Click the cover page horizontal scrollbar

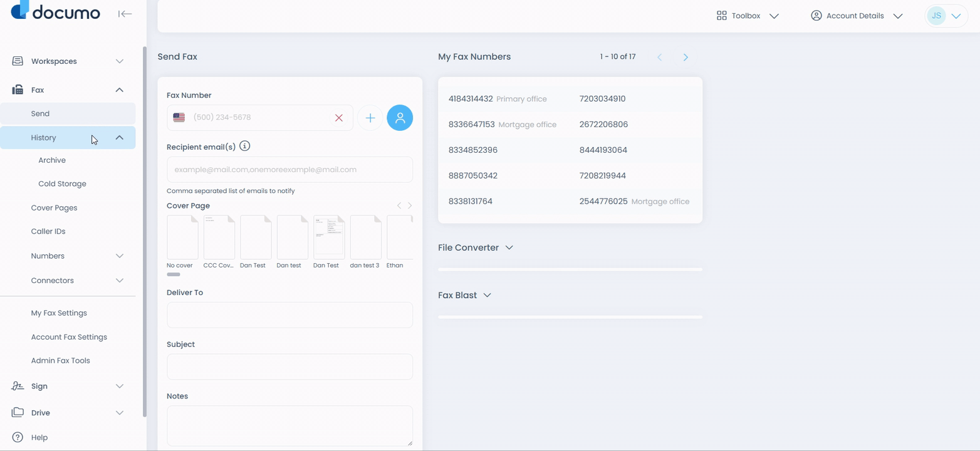(174, 274)
